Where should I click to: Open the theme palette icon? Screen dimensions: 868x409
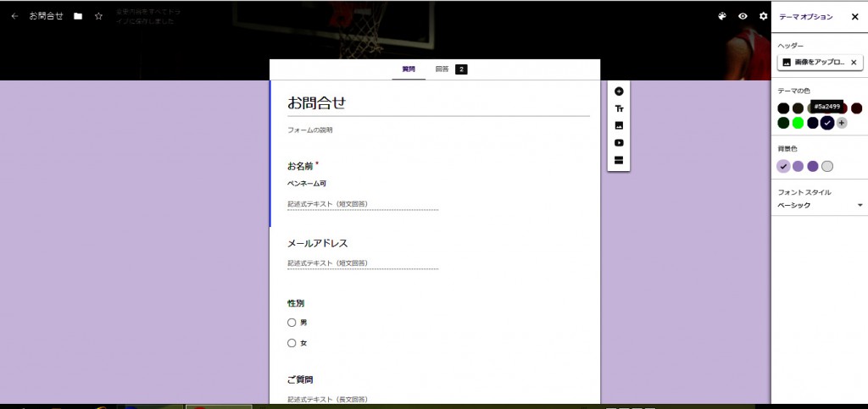point(722,16)
